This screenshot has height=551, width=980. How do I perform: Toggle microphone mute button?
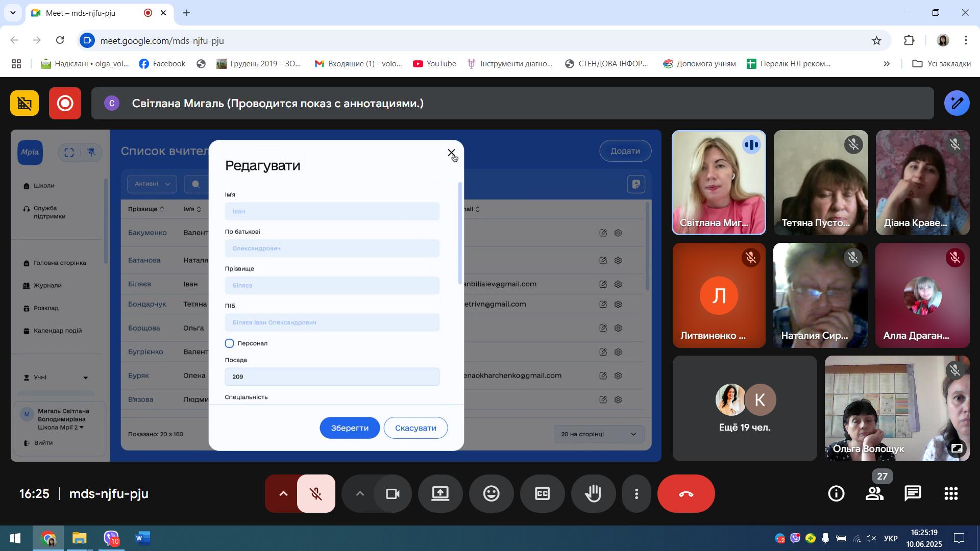316,494
